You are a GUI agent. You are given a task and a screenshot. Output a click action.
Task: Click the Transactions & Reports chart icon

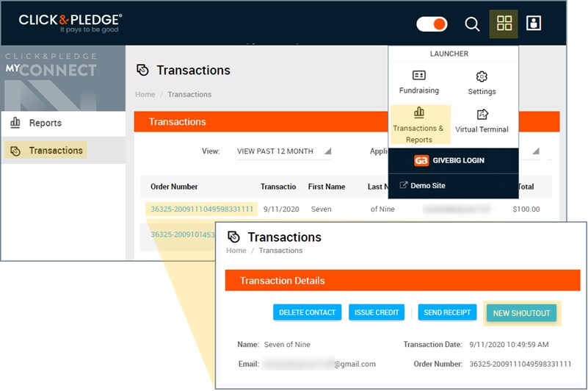[419, 112]
